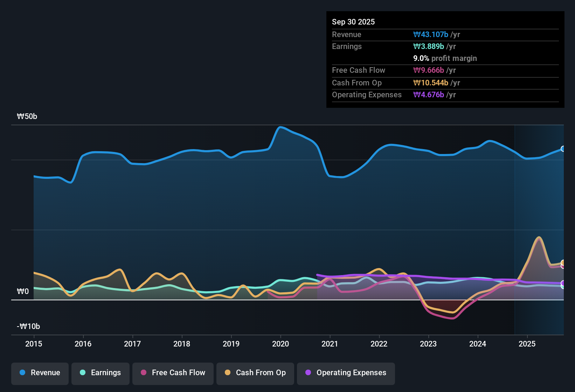Screen dimensions: 575x392
Task: Click the orange Cash From Op legend dot
Action: (x=228, y=373)
